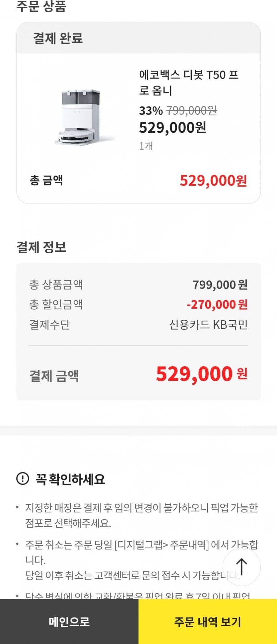The height and width of the screenshot is (644, 277).
Task: Tap the 신용카드 KB국민 payment method
Action: tap(208, 325)
